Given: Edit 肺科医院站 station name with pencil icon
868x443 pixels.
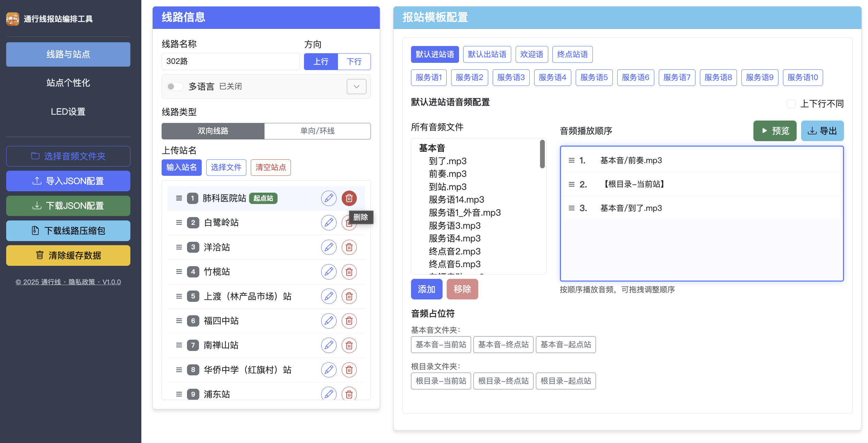Looking at the screenshot, I should [329, 198].
